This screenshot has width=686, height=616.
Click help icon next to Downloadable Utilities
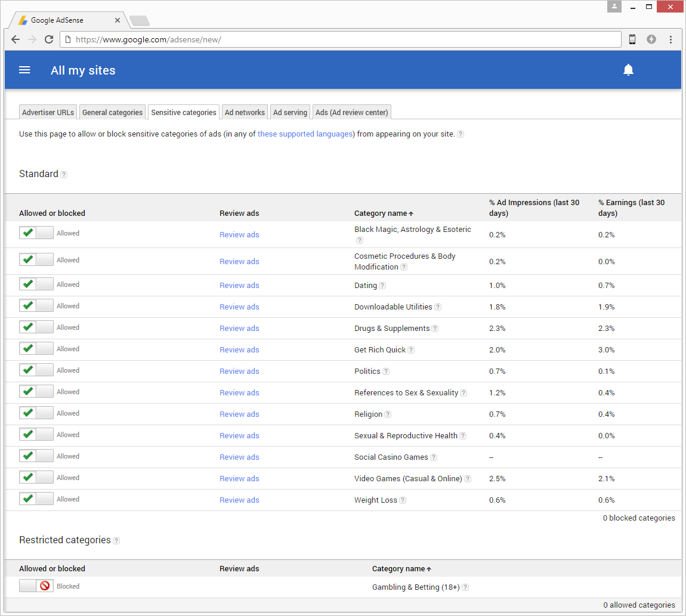437,307
